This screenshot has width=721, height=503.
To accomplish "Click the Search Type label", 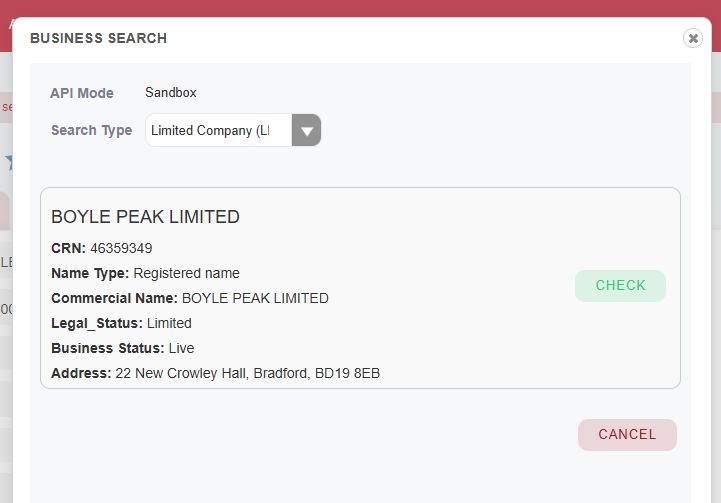I will point(91,130).
